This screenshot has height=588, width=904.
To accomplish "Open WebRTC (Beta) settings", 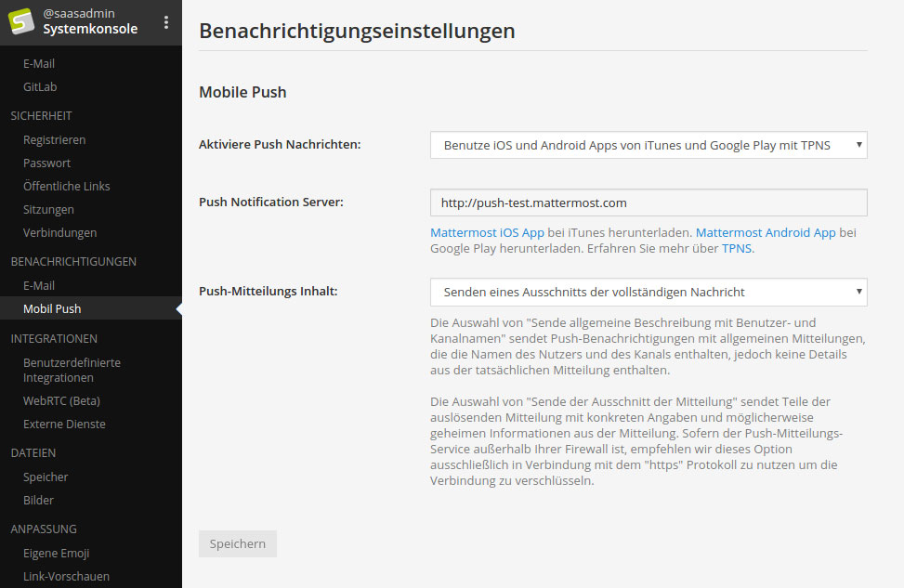I will [x=61, y=401].
